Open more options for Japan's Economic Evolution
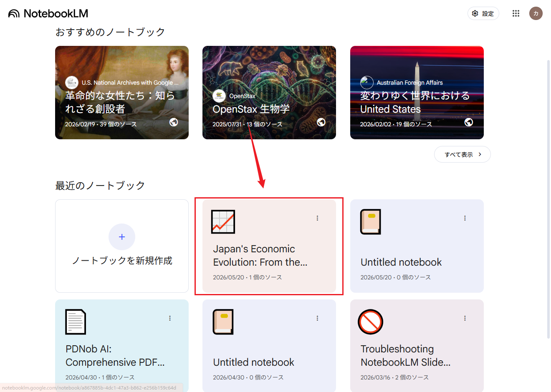This screenshot has width=551, height=392. click(x=317, y=218)
